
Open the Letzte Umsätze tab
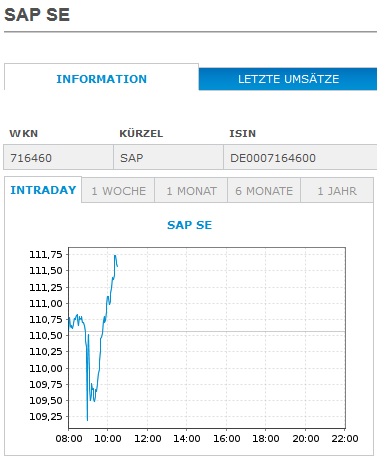288,79
